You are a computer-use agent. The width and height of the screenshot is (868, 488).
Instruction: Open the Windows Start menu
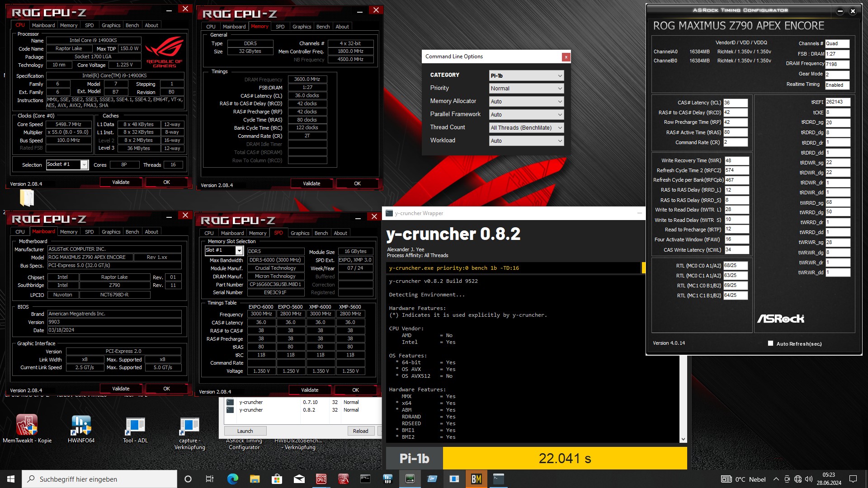[x=11, y=479]
